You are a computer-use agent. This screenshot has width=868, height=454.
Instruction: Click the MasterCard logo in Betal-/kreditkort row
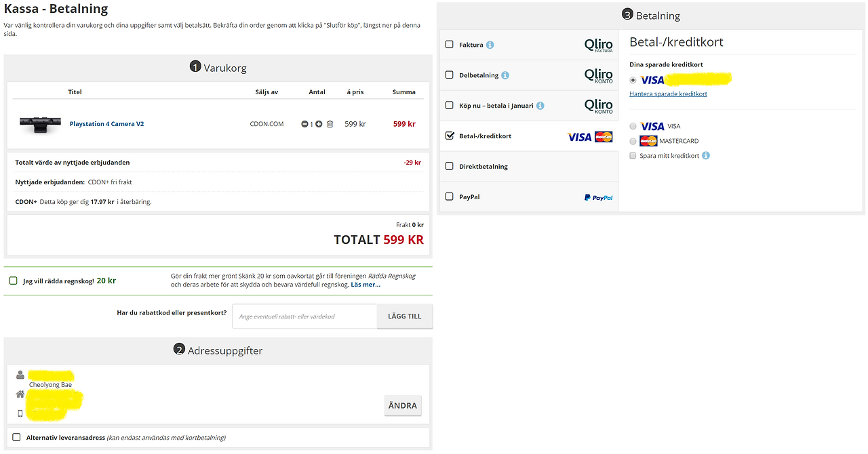coord(604,137)
